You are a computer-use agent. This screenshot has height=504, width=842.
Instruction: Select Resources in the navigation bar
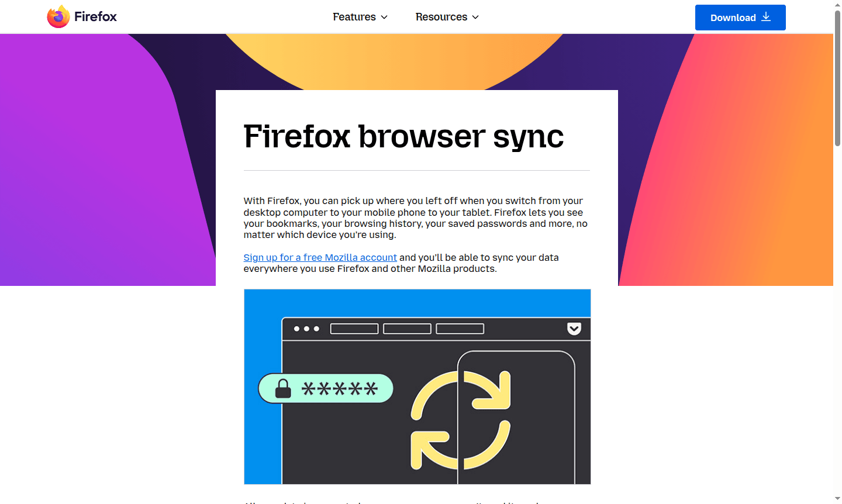tap(442, 17)
